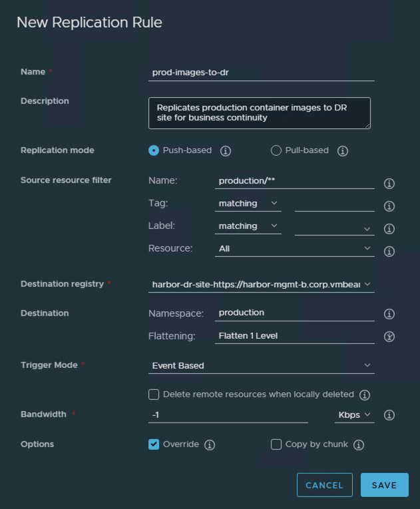The width and height of the screenshot is (420, 509).
Task: Open the Destination registry dropdown
Action: [x=261, y=284]
